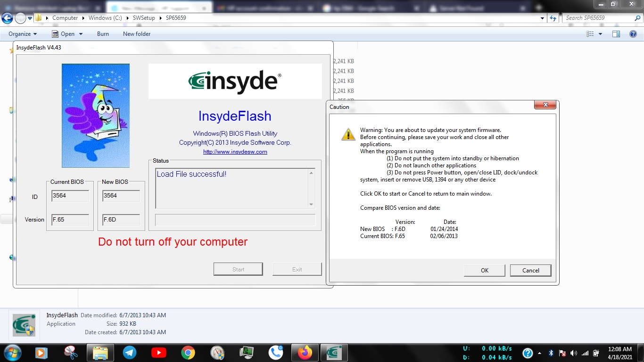This screenshot has height=362, width=644.
Task: Select Windows (C:) in the breadcrumb
Action: point(105,18)
